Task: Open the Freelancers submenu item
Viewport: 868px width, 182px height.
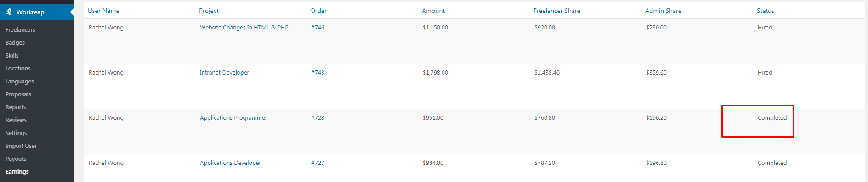Action: (x=20, y=29)
